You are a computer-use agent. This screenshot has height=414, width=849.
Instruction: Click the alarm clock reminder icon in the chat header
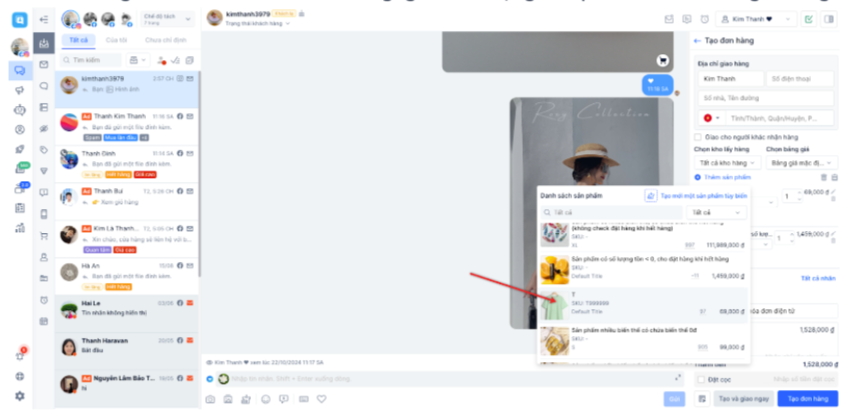pyautogui.click(x=704, y=19)
